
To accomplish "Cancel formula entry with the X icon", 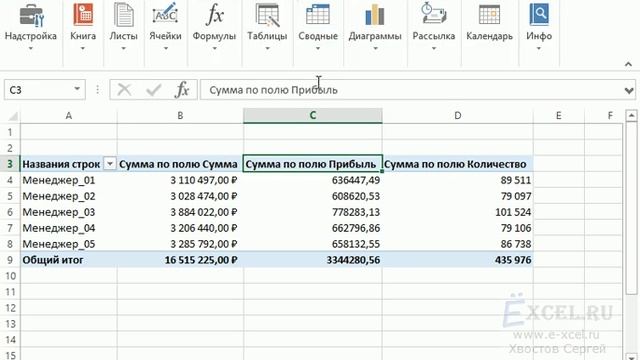I will click(x=124, y=90).
